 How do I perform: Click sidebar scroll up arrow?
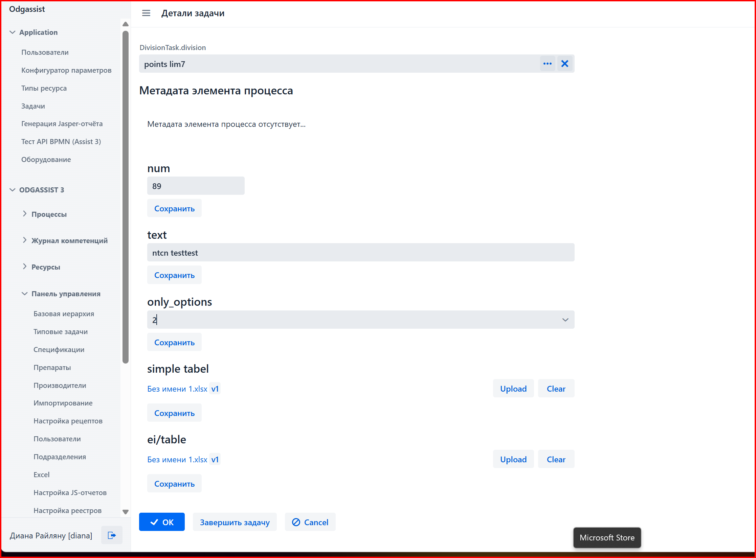click(x=126, y=24)
